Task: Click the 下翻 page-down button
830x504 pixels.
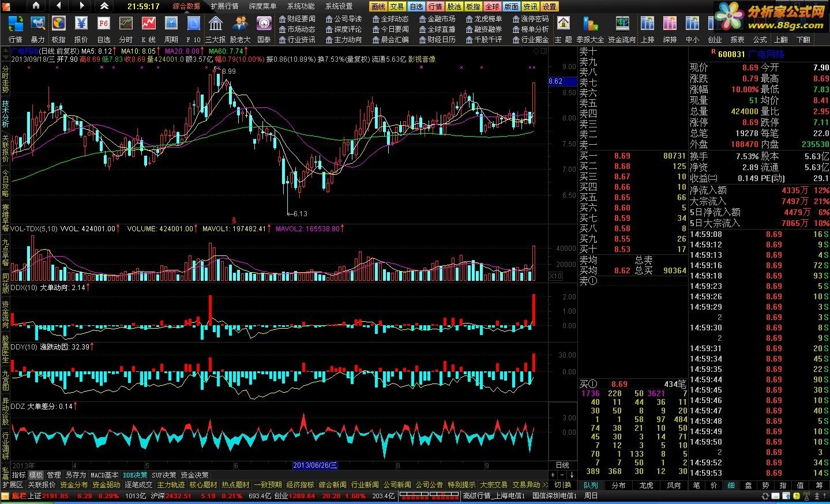Action: tap(803, 39)
